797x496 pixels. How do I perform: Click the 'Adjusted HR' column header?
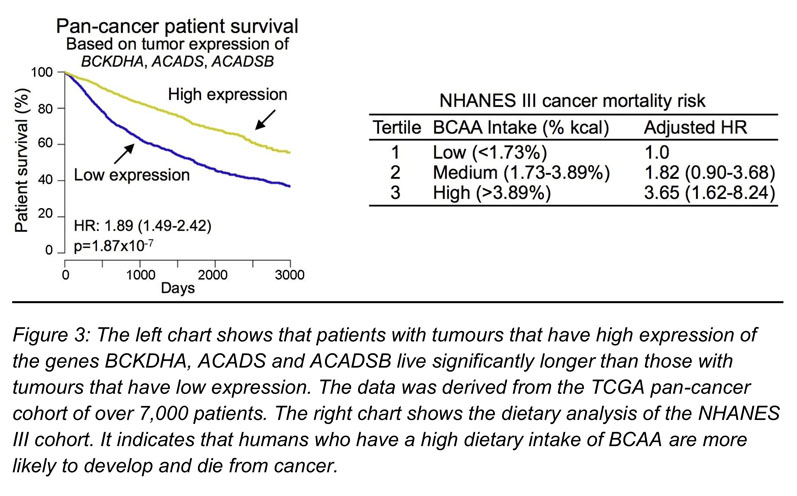click(698, 128)
